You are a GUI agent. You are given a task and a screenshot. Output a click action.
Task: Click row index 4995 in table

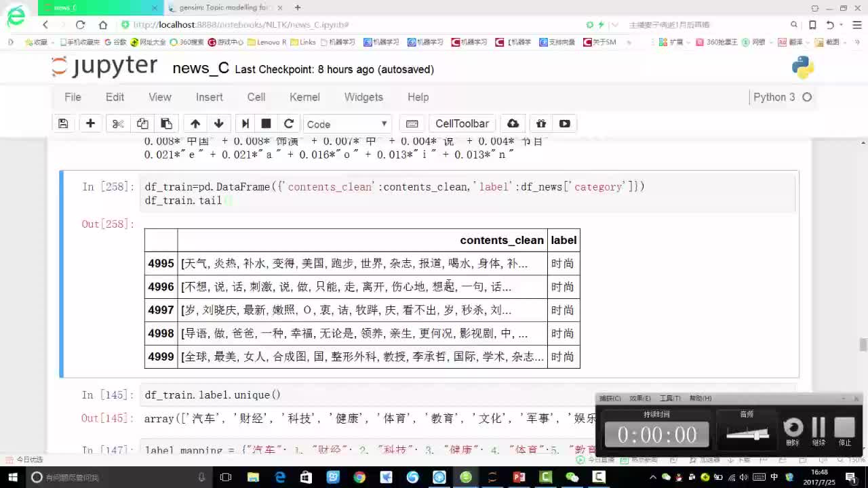tap(161, 263)
